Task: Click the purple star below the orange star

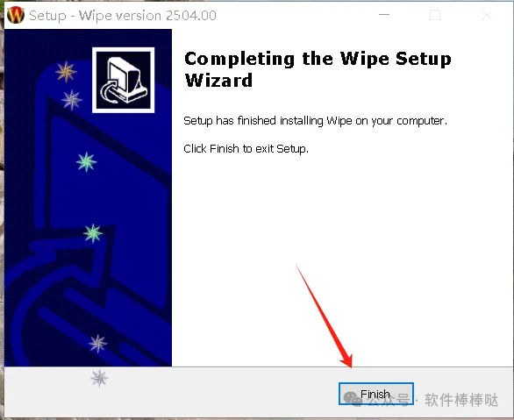Action: pos(71,100)
